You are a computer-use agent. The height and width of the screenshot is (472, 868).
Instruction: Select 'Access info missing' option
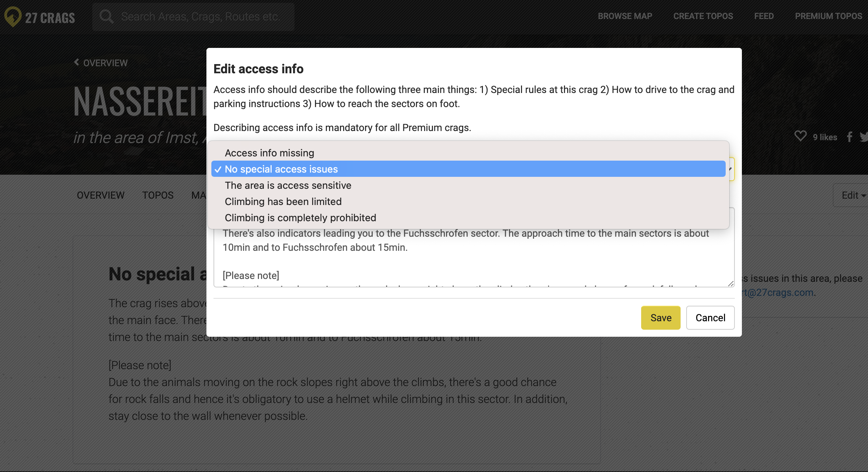point(469,153)
